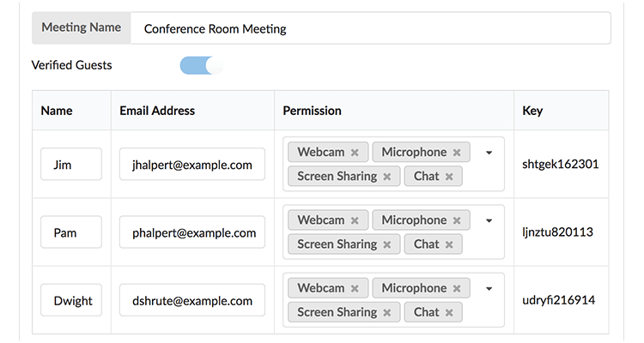The width and height of the screenshot is (644, 343).
Task: Remove Microphone tag in Jim's permissions
Action: coord(457,153)
